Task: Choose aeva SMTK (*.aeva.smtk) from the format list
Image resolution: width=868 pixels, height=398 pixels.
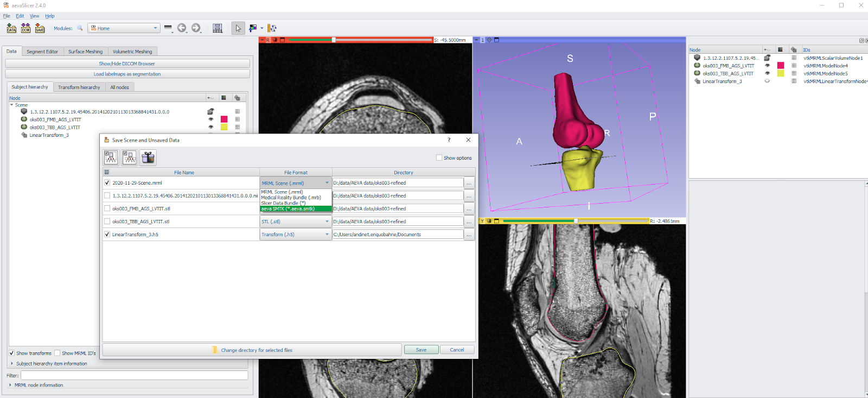Action: [x=295, y=209]
